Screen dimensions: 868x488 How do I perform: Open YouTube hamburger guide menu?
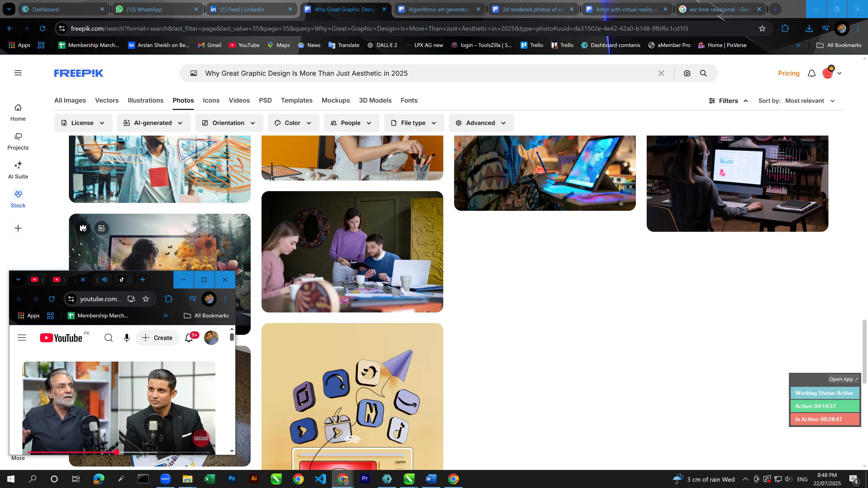22,338
